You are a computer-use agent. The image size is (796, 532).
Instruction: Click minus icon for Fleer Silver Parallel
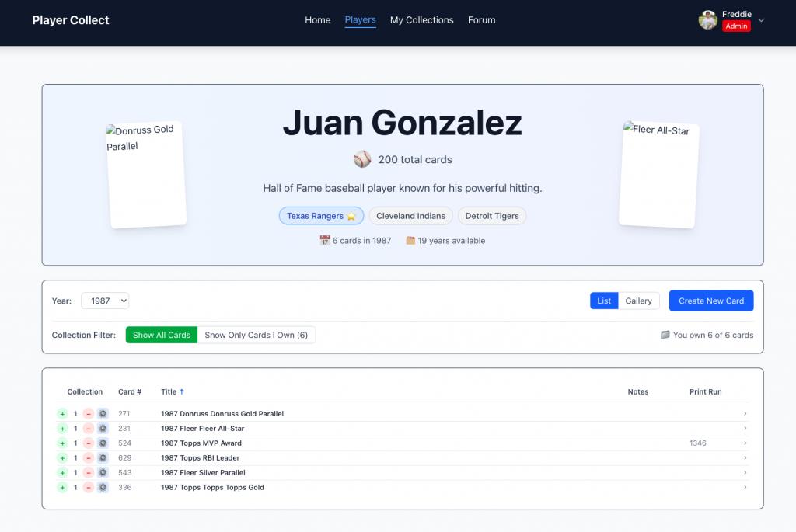click(x=89, y=473)
